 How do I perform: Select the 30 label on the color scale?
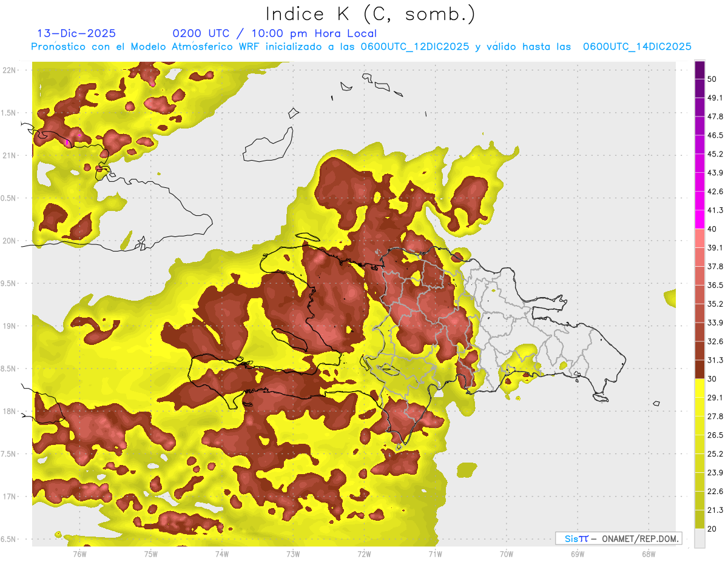(712, 378)
